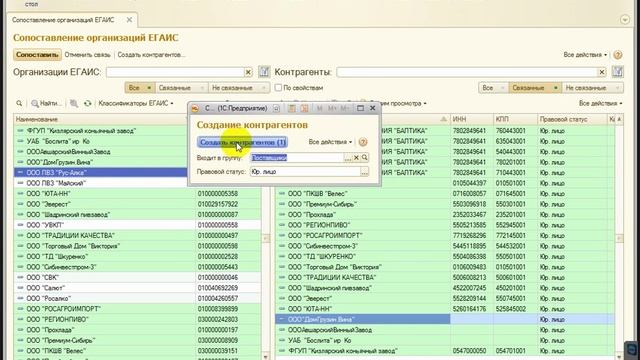Click the magnifier search icon in left toolbar
640x360 pixels.
tap(19, 104)
